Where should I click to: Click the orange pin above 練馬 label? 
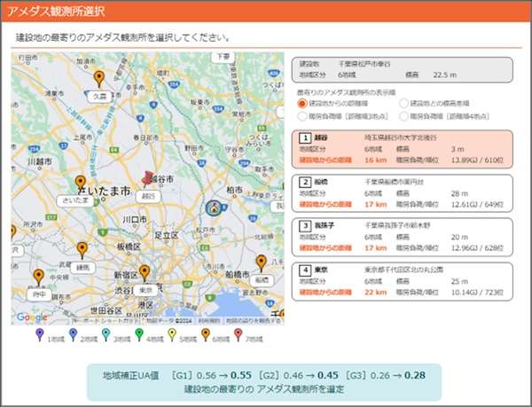[x=82, y=250]
